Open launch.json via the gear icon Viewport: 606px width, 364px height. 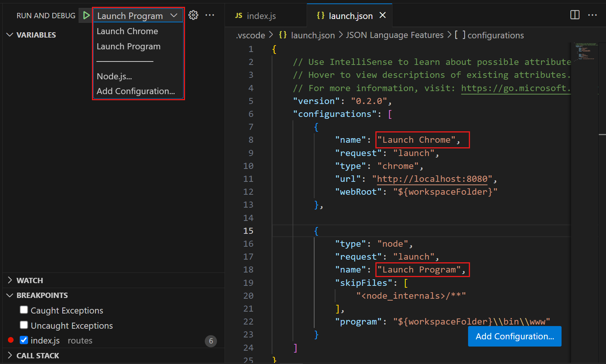[193, 15]
